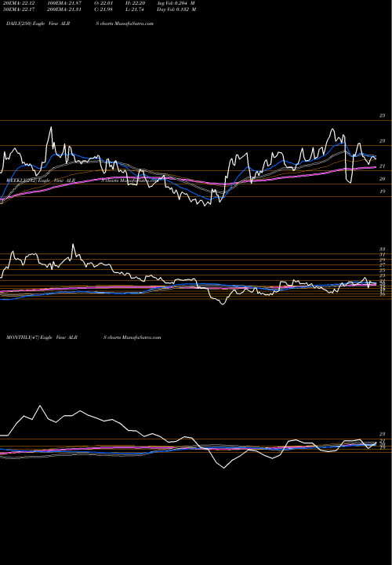Screen dimensions: 392x565
Task: Click the Day Vol: 0.132 M figure
Action: pos(176,9)
